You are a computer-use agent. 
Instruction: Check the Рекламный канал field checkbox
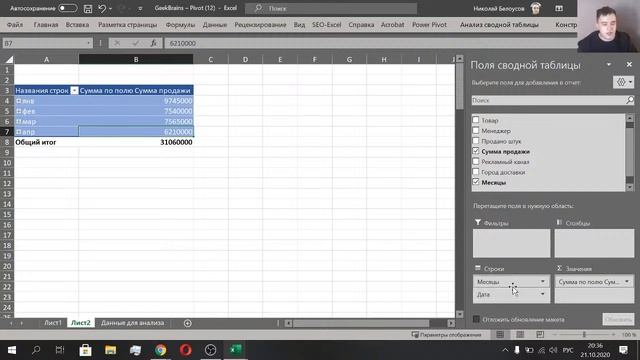tap(476, 162)
